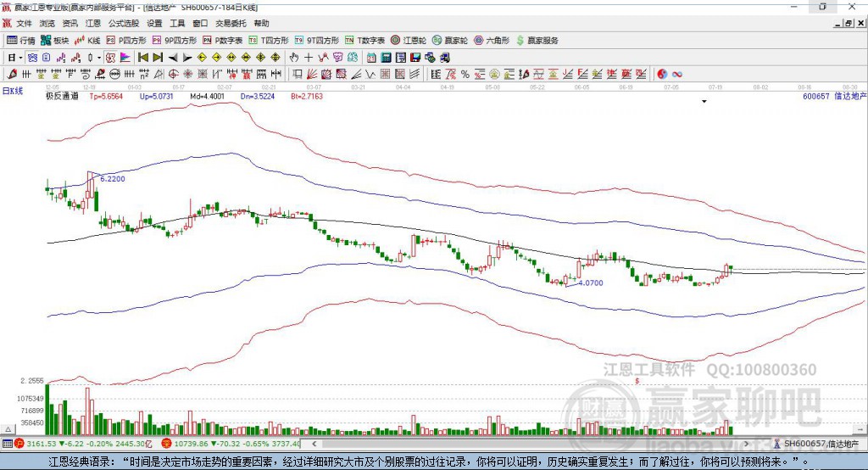The height and width of the screenshot is (470, 868).
Task: Click the 日K线 label
Action: [13, 91]
